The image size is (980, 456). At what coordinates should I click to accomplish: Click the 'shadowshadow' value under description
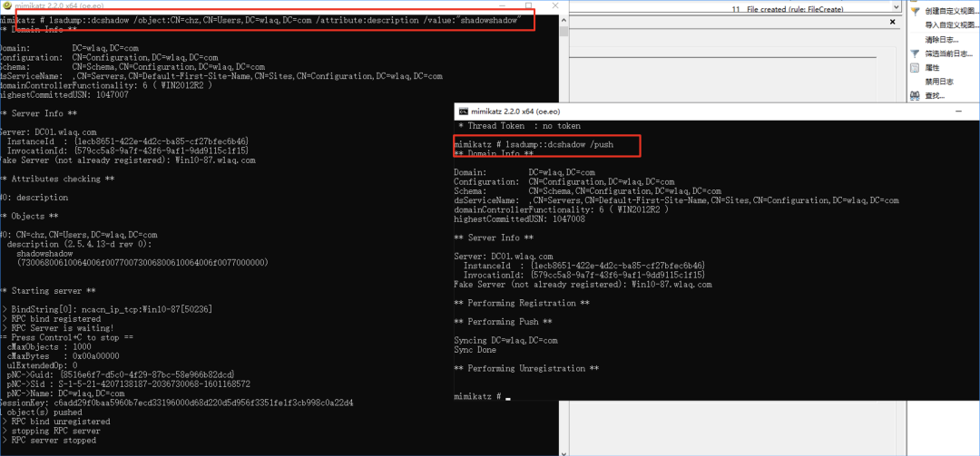44,254
